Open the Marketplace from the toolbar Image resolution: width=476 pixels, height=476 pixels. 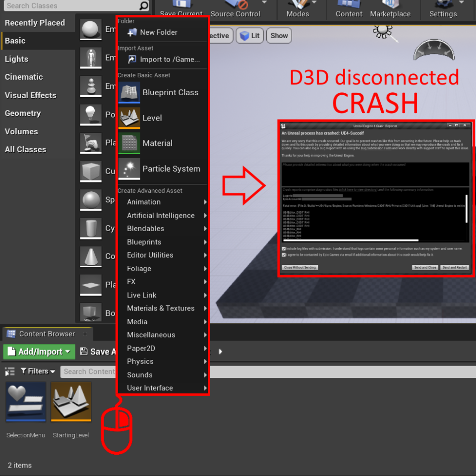click(x=390, y=9)
